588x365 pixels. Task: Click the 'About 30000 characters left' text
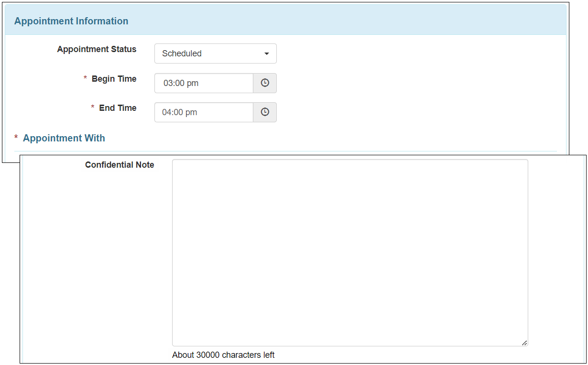[x=223, y=355]
